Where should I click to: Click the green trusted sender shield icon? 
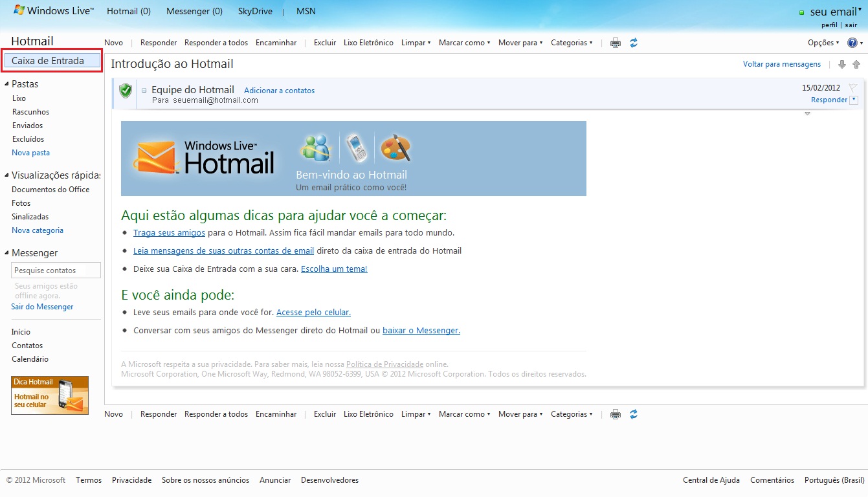point(126,91)
